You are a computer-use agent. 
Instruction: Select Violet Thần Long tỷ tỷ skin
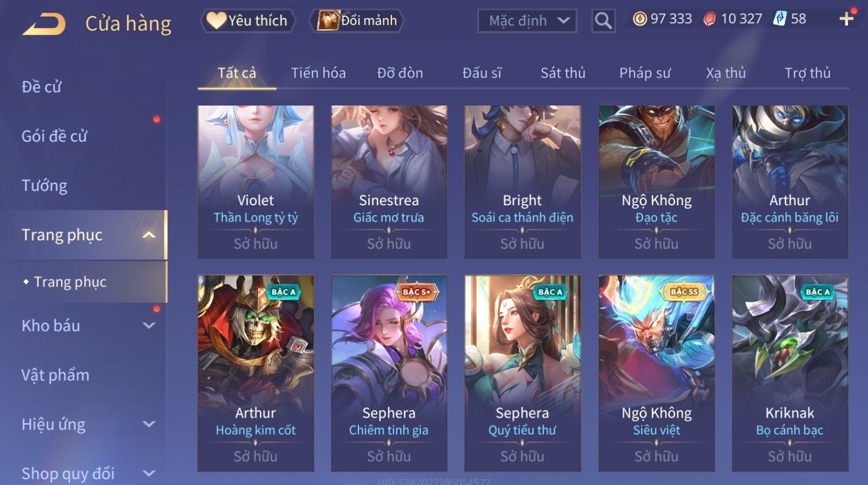tap(256, 182)
